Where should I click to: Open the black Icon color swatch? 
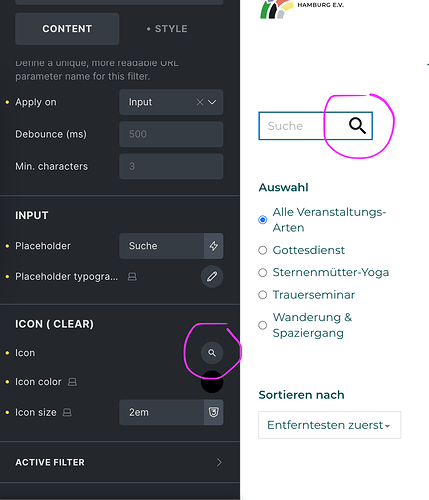[x=212, y=382]
